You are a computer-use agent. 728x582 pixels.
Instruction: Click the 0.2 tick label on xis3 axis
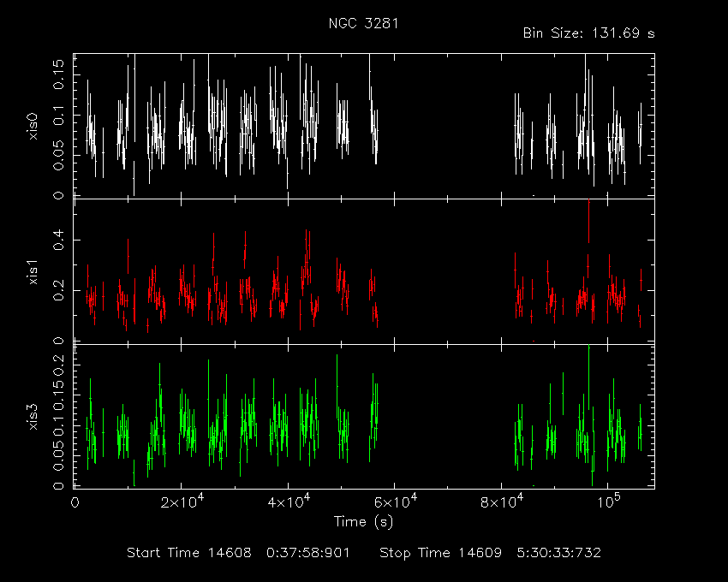tap(58, 365)
